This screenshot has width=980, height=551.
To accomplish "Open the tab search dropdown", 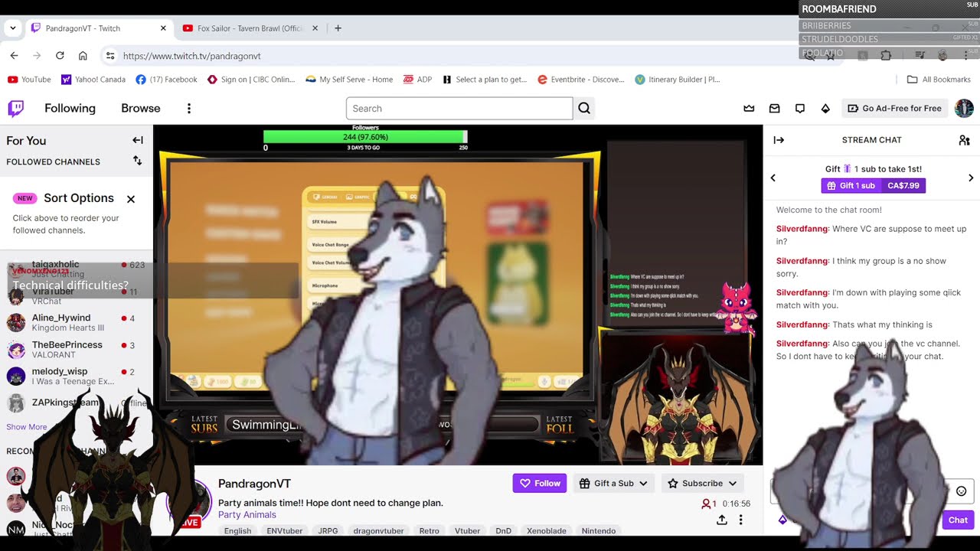I will click(13, 28).
